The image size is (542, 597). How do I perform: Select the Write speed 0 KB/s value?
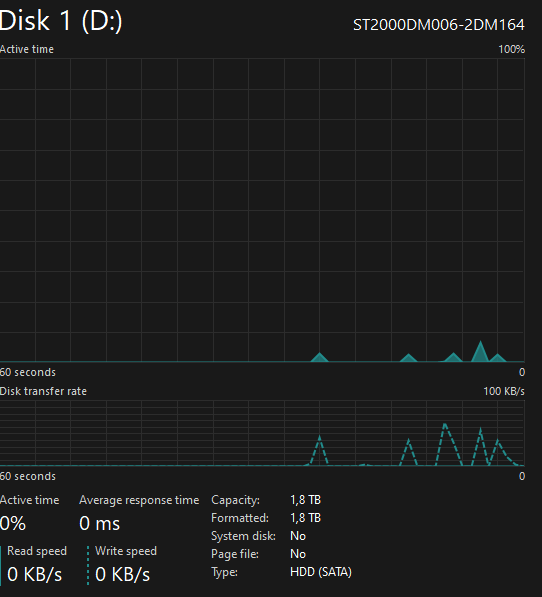[123, 574]
